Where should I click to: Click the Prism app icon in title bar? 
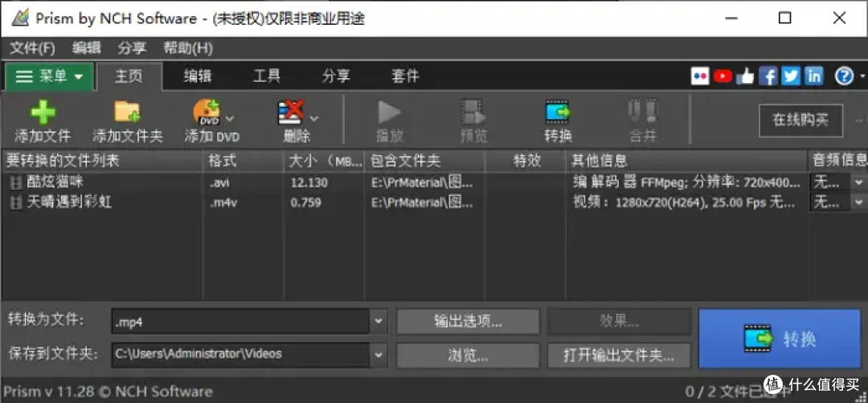18,18
